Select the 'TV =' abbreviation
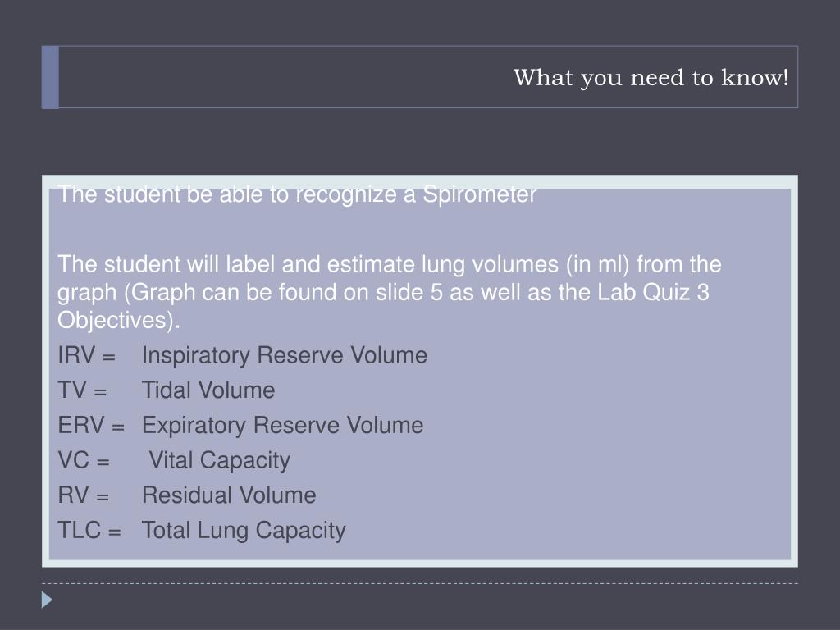840x630 pixels. pos(82,390)
